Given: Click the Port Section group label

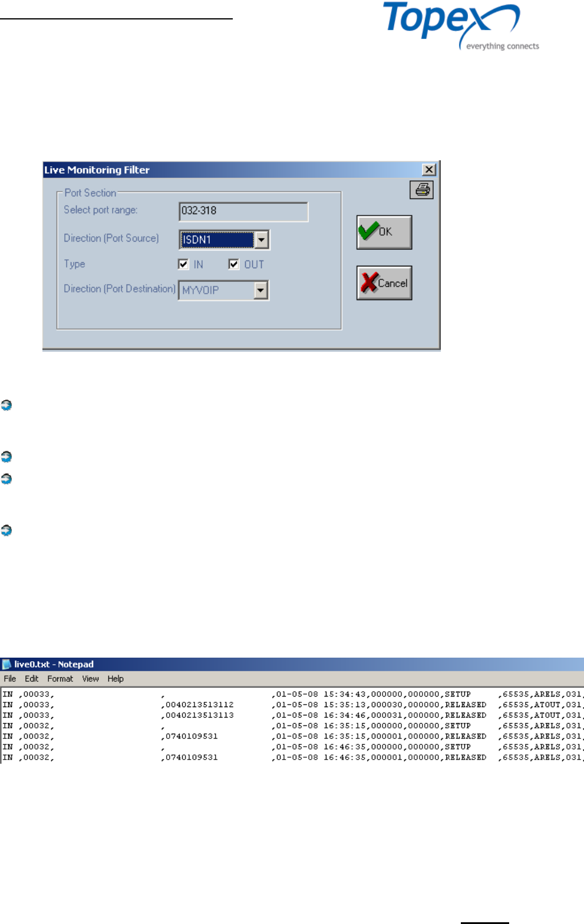Looking at the screenshot, I should click(x=90, y=193).
